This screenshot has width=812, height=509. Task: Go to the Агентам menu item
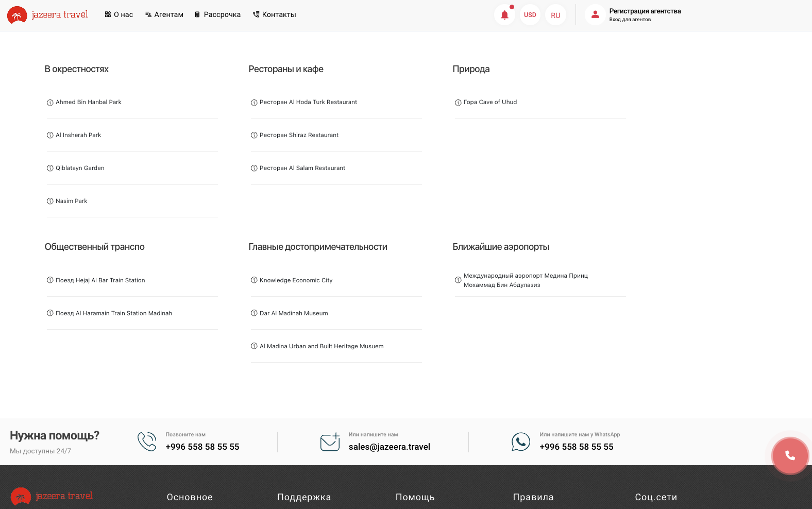[x=164, y=14]
